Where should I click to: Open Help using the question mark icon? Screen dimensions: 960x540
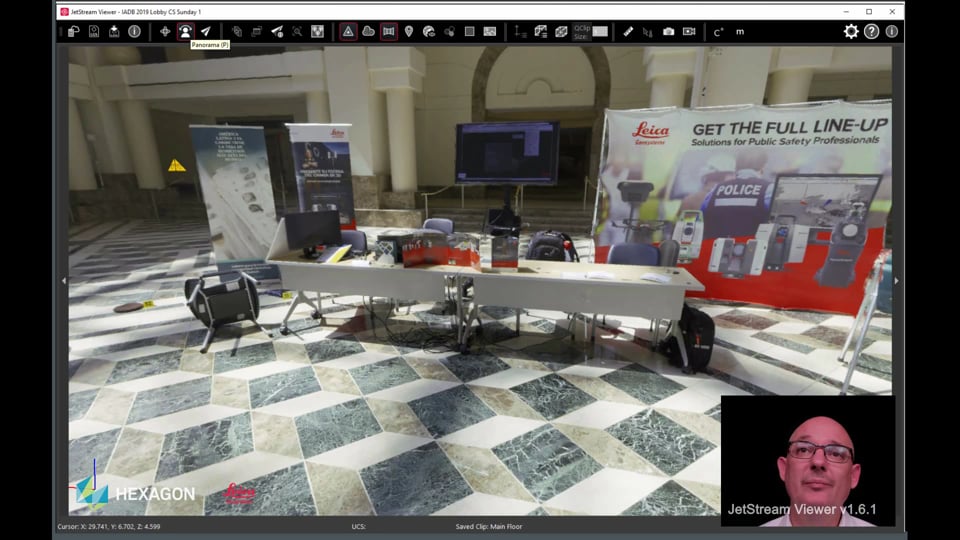click(x=871, y=31)
